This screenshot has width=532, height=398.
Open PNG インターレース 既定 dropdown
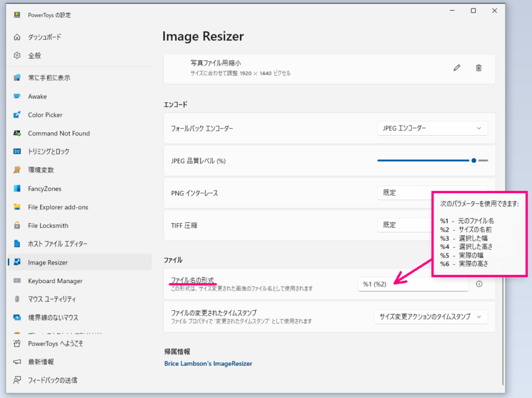[405, 193]
